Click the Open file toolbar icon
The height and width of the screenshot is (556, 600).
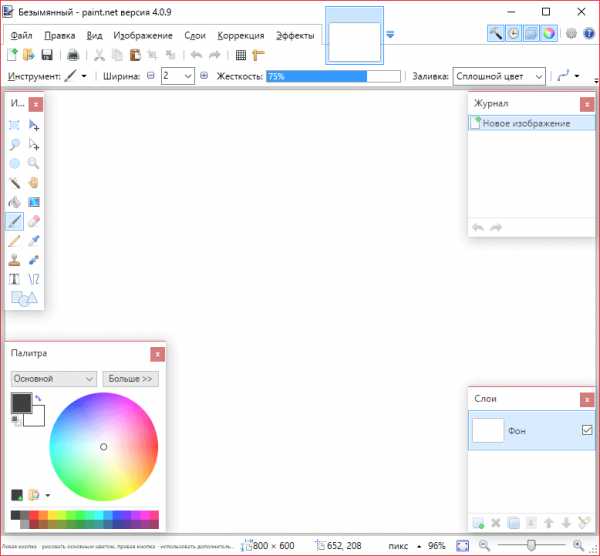(29, 55)
